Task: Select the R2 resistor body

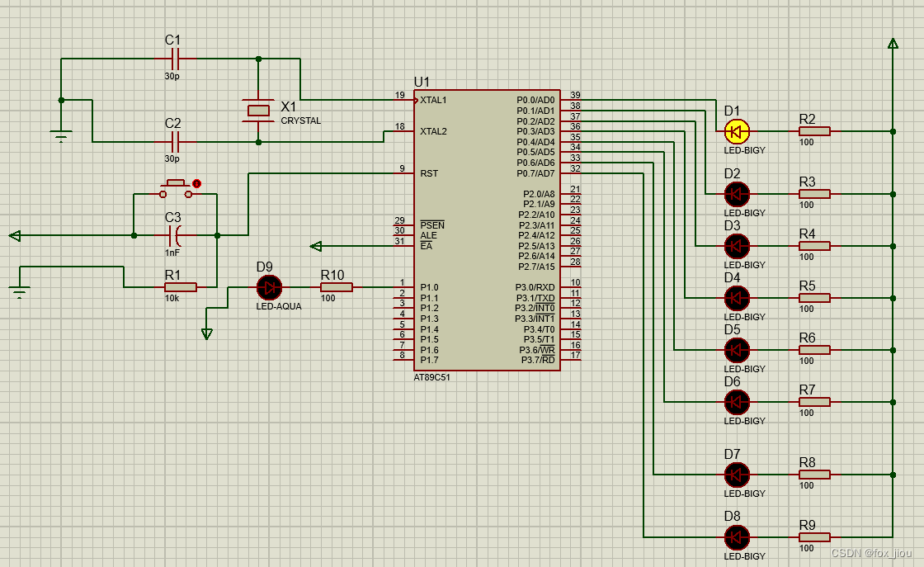Action: [814, 131]
